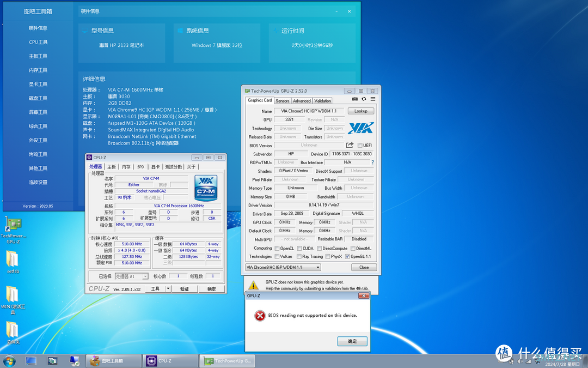This screenshot has width=588, height=368.
Task: Open the GPU selection dropdown in GPU-Z
Action: (x=283, y=267)
